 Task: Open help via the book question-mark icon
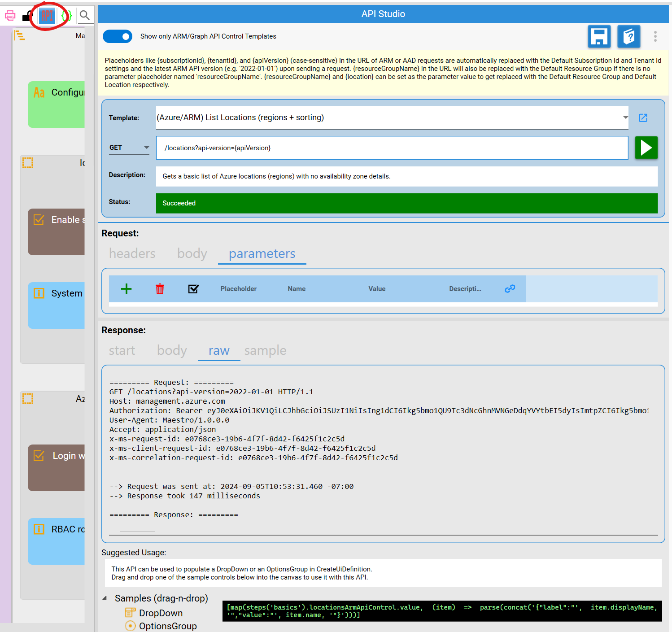click(628, 36)
